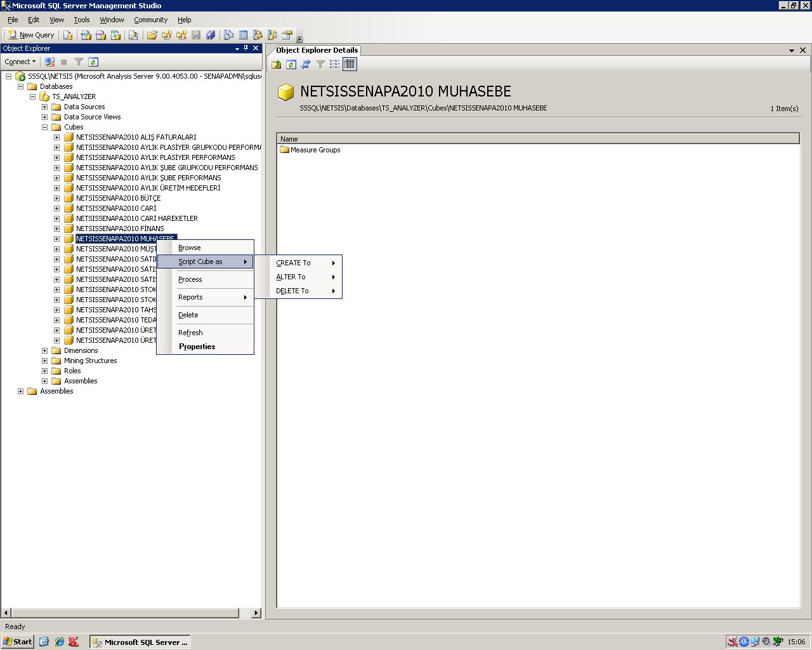Open the Community menu
The image size is (812, 650).
click(151, 20)
